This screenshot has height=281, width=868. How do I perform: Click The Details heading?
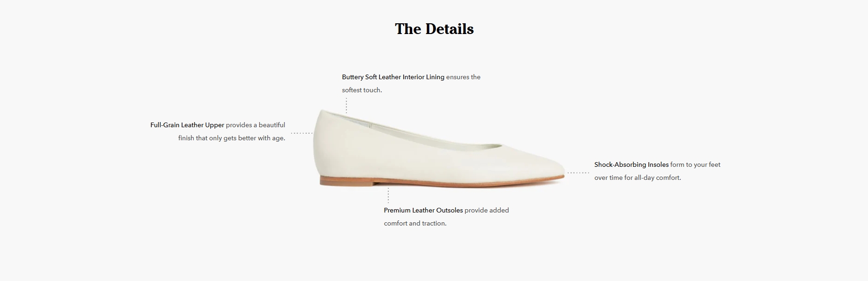(x=434, y=29)
